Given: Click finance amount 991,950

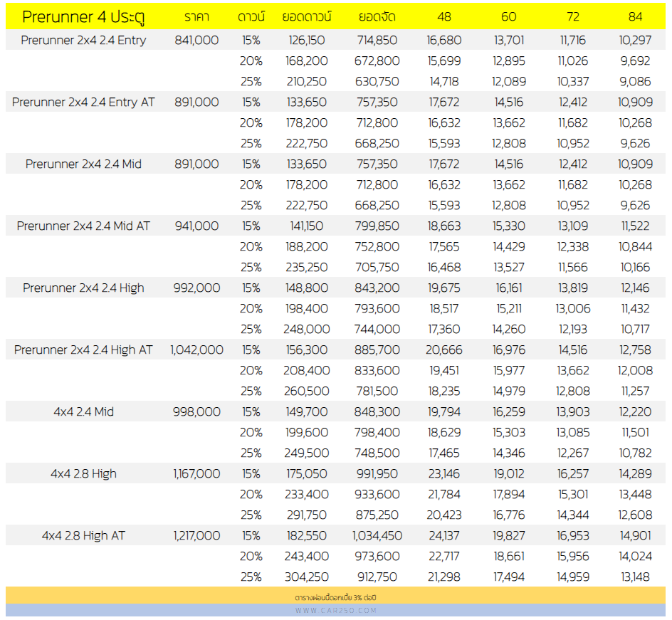Looking at the screenshot, I should [x=377, y=474].
